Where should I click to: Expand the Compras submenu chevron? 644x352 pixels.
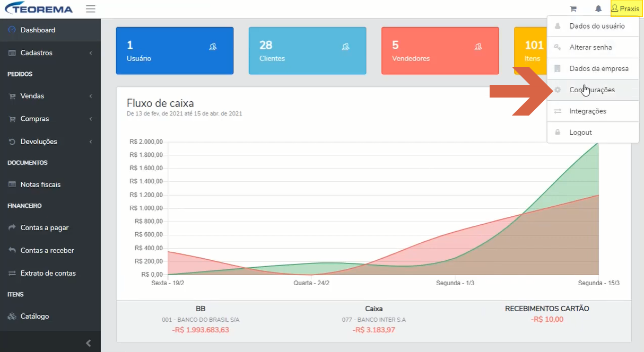click(x=91, y=119)
